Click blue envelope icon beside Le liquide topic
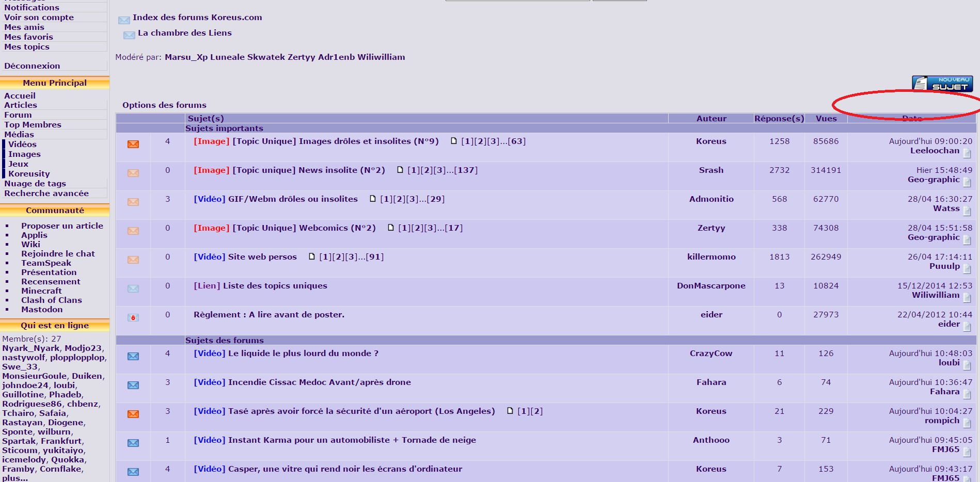 click(x=133, y=356)
